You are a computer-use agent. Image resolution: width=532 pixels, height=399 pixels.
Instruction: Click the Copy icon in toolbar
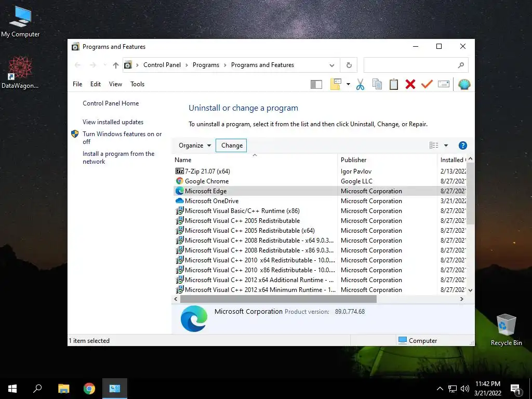(377, 84)
